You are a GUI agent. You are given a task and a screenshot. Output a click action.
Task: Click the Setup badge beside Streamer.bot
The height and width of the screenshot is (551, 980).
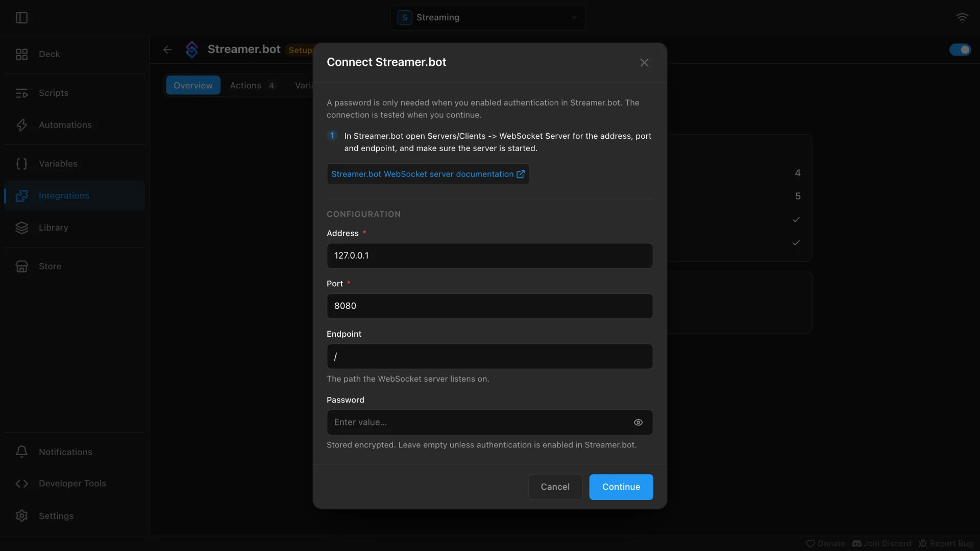point(300,50)
